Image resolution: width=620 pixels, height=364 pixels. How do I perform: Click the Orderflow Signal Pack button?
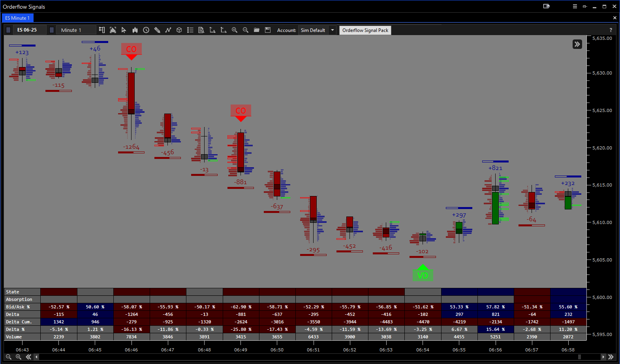(x=365, y=30)
